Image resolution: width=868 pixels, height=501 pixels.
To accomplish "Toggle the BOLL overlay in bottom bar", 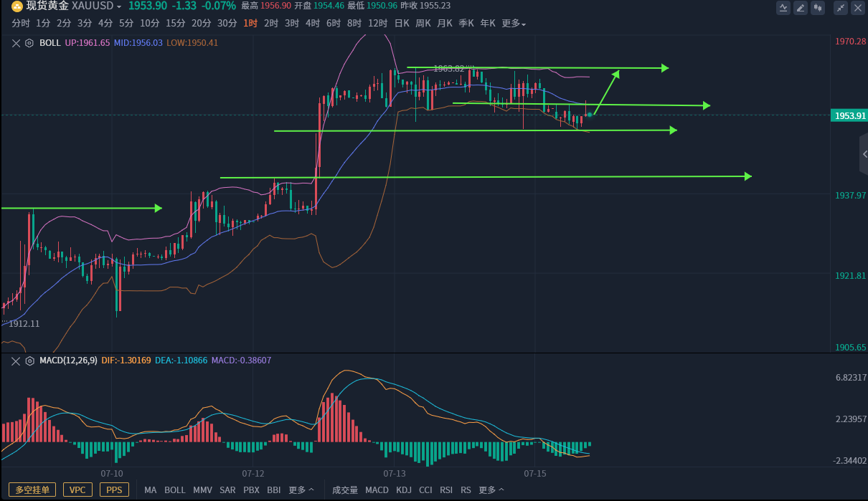I will [175, 490].
